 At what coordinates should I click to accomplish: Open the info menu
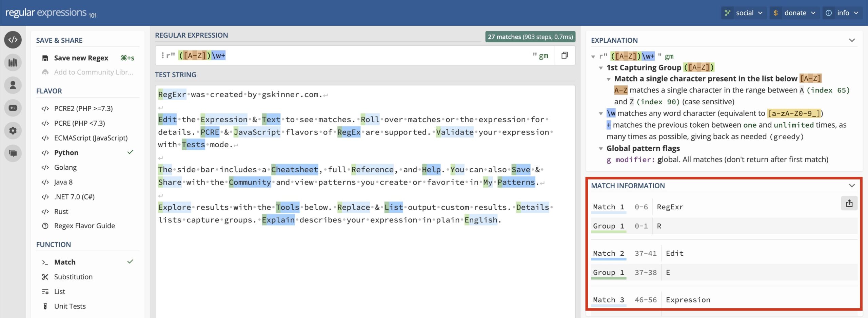click(842, 13)
